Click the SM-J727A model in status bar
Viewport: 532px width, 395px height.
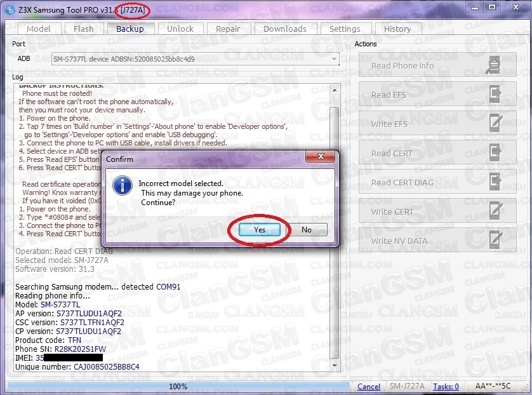[407, 386]
